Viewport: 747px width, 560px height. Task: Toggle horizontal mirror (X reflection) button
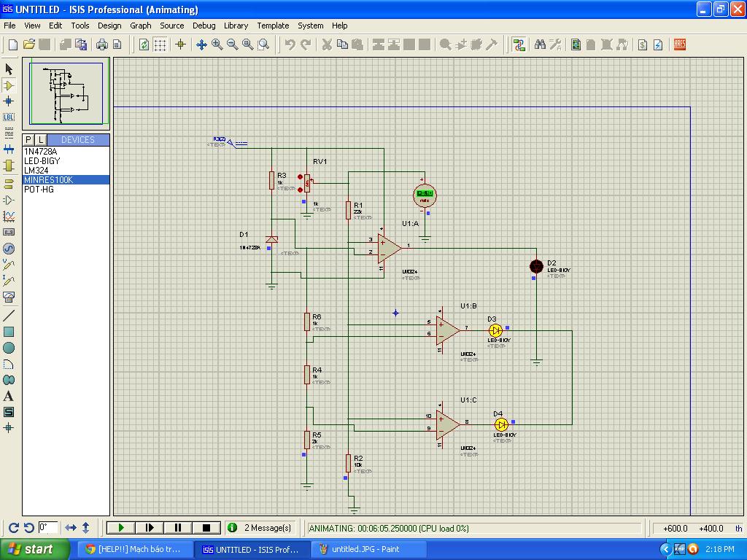tap(71, 527)
